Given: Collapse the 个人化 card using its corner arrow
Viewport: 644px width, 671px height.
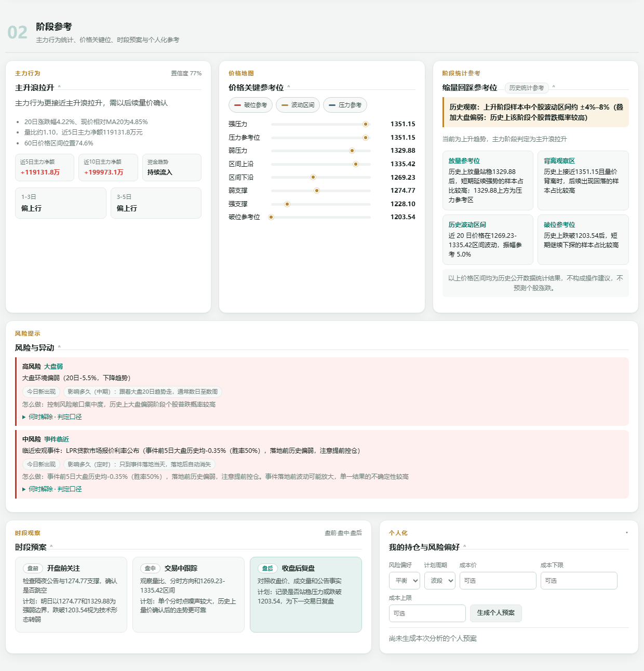Looking at the screenshot, I should [x=627, y=533].
